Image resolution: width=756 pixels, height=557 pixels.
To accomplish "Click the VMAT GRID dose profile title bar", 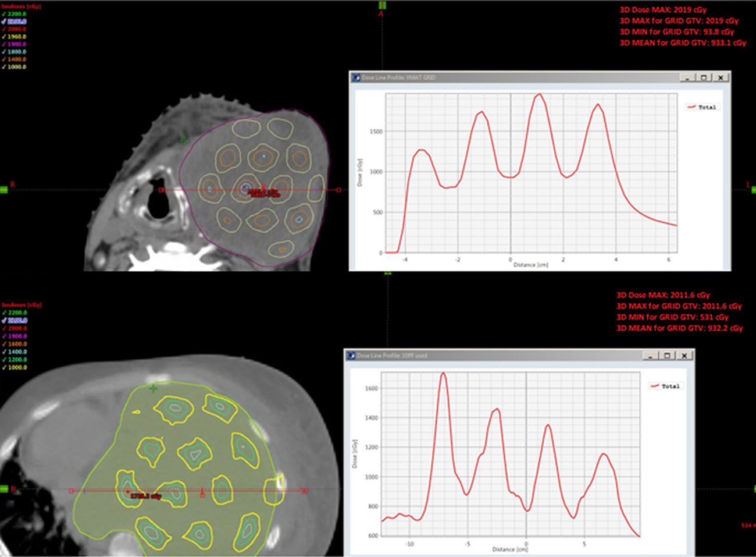I will (512, 77).
